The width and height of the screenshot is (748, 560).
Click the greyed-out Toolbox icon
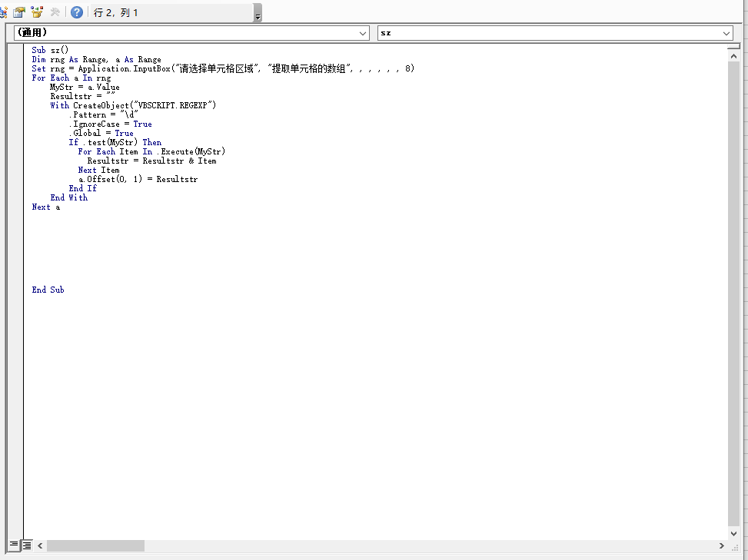[55, 12]
